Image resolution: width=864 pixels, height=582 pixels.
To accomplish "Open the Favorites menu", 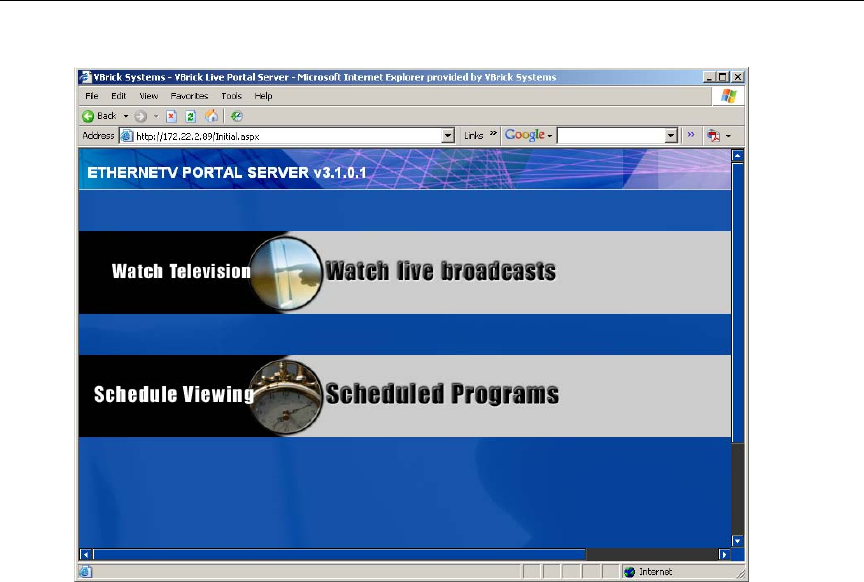I will pyautogui.click(x=189, y=96).
